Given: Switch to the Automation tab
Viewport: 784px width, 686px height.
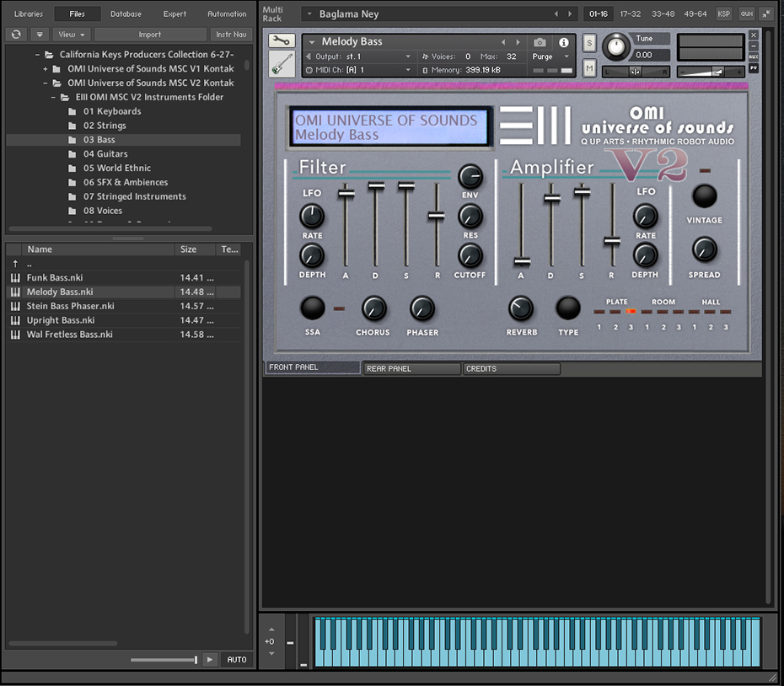Looking at the screenshot, I should (x=227, y=14).
